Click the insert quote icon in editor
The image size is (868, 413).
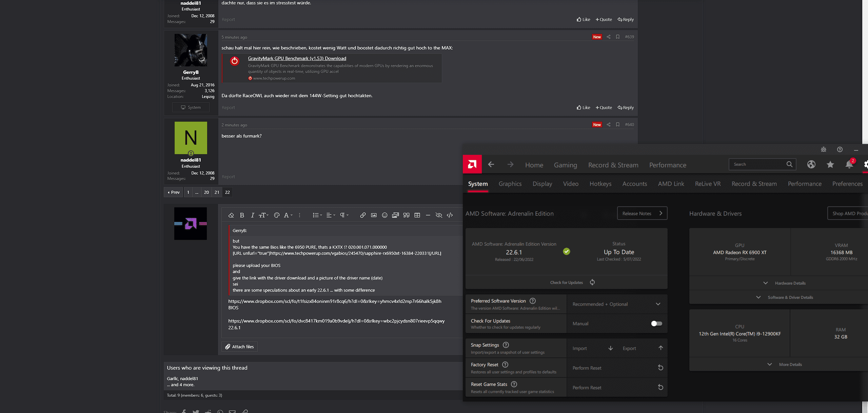pyautogui.click(x=406, y=215)
